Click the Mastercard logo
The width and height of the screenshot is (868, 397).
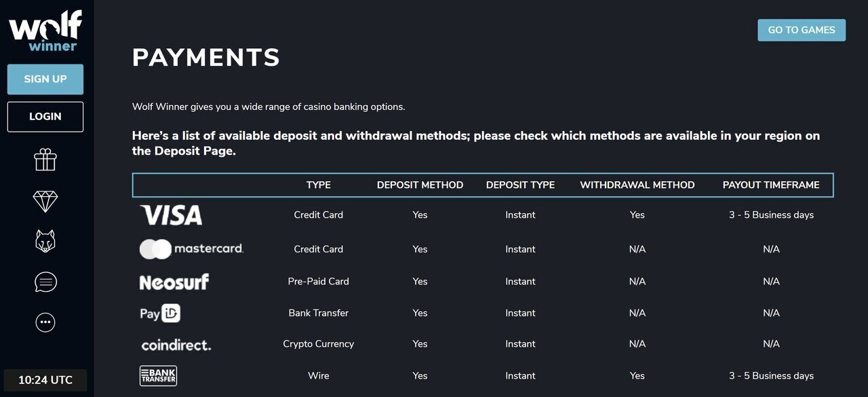(191, 249)
